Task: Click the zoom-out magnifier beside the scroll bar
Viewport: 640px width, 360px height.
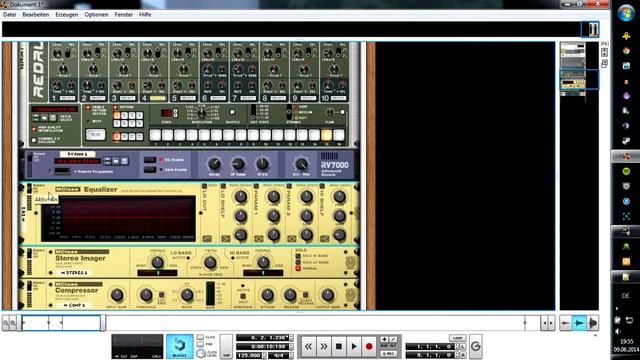Action: point(6,323)
